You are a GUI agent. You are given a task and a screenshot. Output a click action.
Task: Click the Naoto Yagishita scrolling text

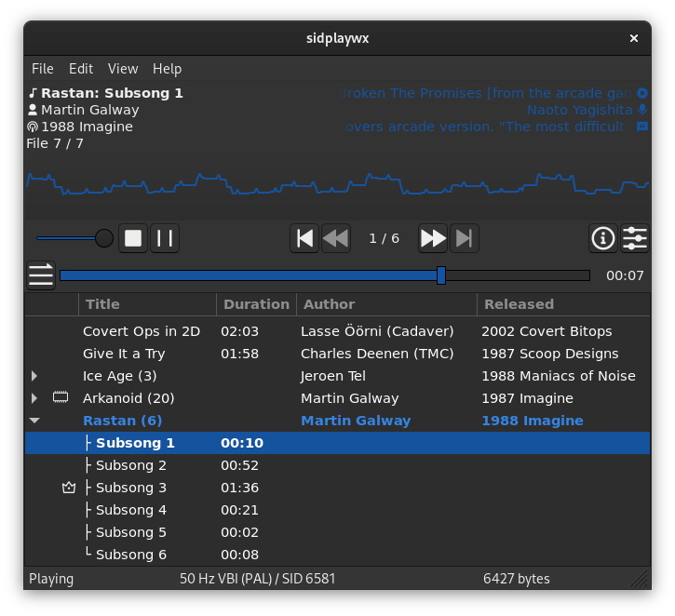[580, 110]
